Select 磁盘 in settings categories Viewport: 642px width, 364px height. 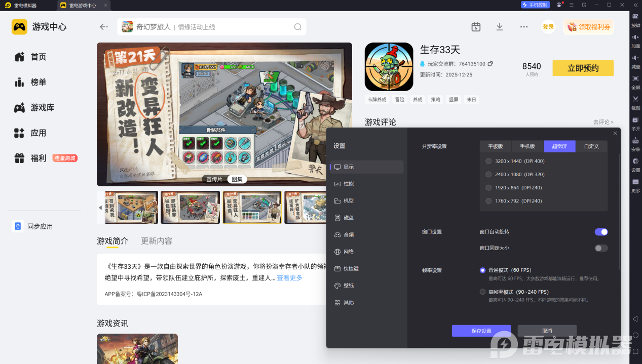[366, 218]
